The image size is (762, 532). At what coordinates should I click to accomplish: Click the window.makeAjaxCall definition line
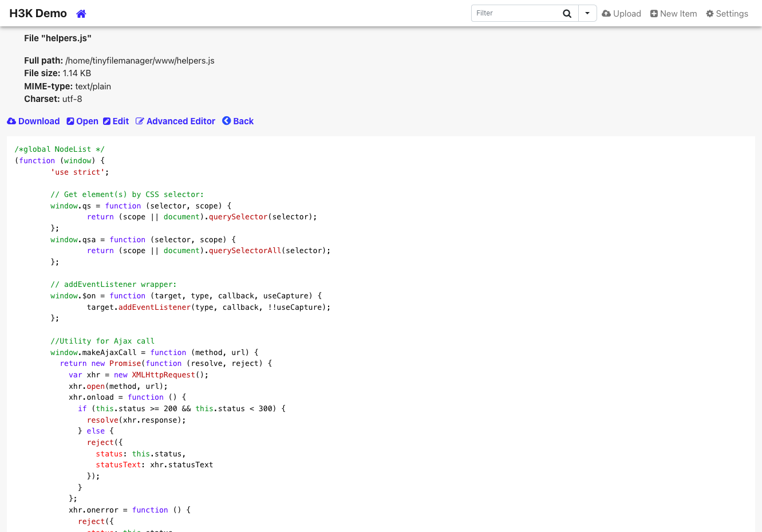click(155, 353)
